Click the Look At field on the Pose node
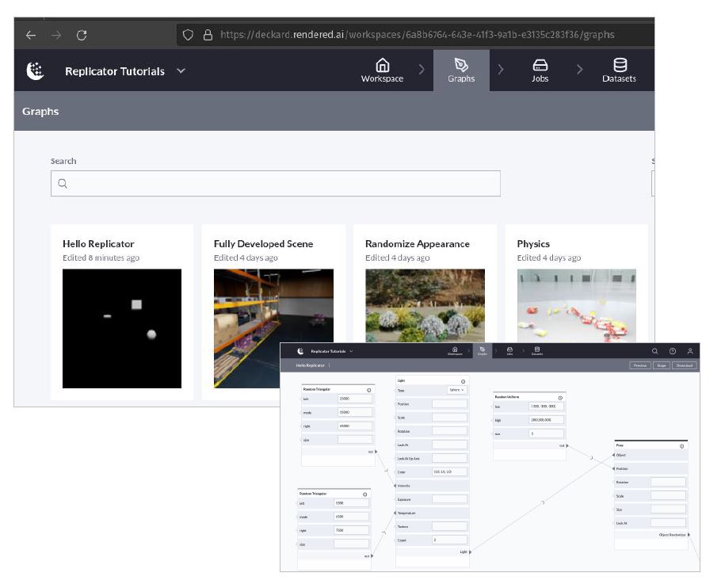This screenshot has height=588, width=725. [x=668, y=523]
